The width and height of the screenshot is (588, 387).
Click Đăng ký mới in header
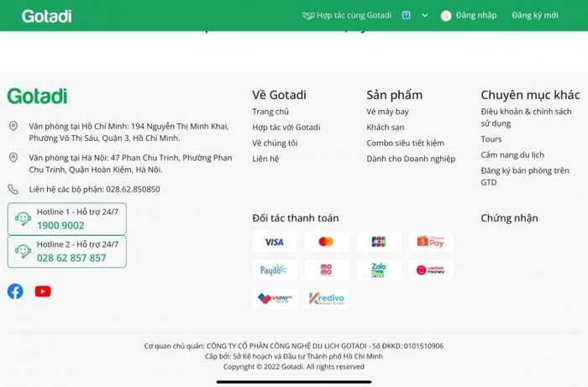coord(535,16)
